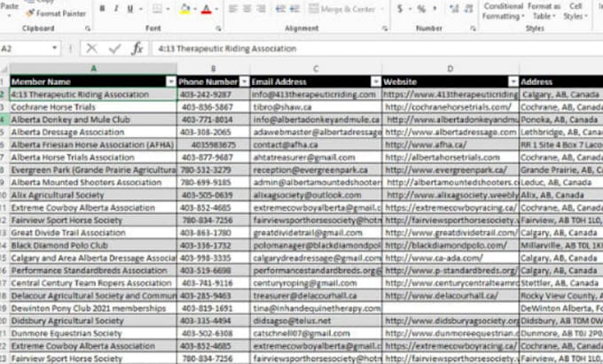Open the Member Name filter dropdown
603x364 pixels.
pos(171,81)
